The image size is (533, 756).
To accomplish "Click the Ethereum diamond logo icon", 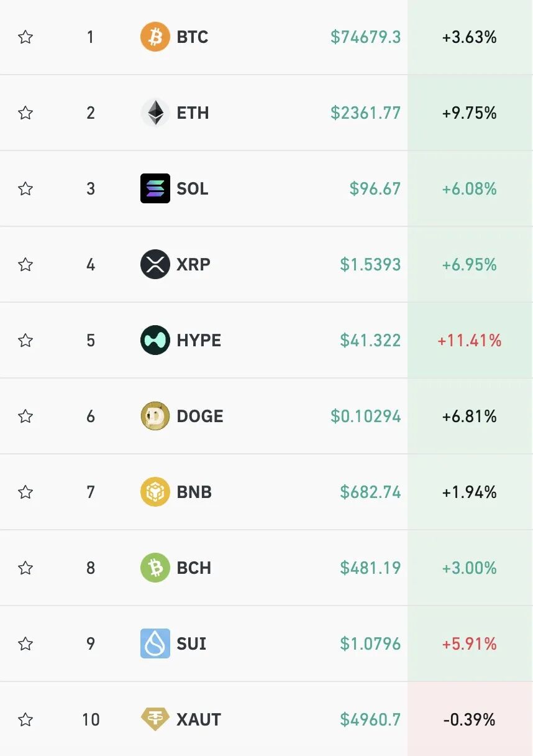I will coord(155,113).
